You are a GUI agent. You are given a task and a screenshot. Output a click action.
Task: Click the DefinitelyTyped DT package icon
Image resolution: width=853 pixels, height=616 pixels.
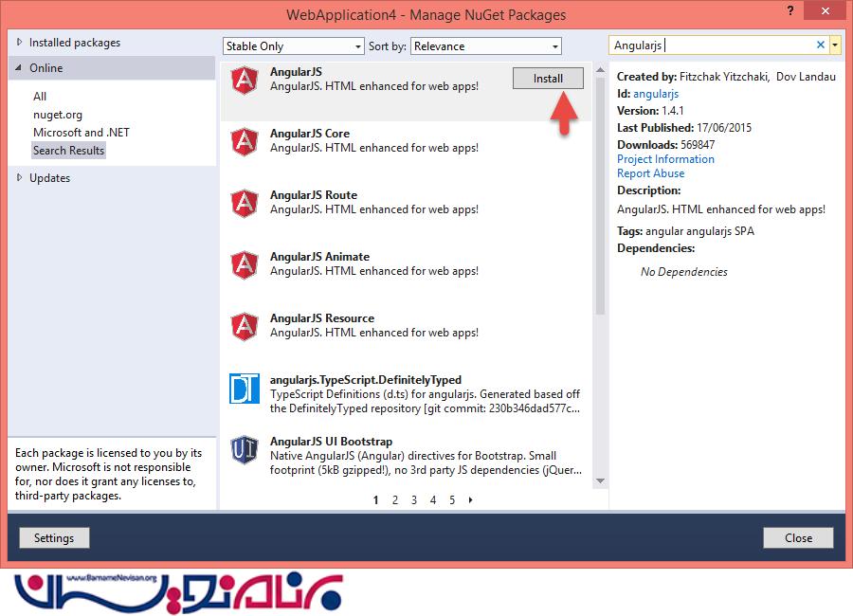(245, 389)
